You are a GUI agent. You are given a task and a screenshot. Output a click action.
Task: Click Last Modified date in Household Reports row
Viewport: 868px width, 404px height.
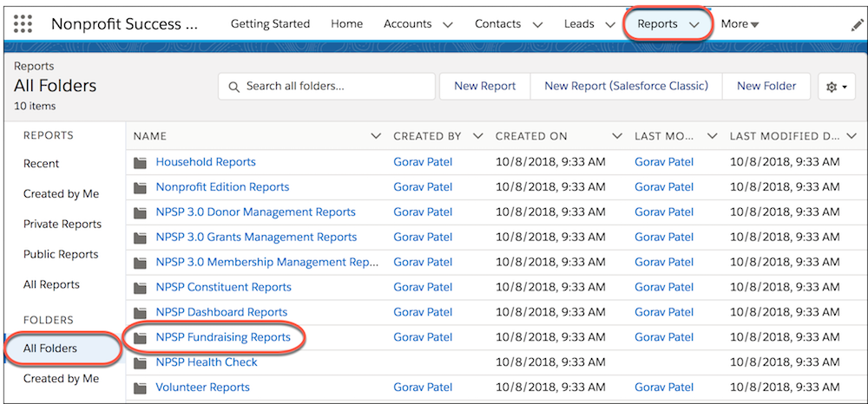point(785,162)
